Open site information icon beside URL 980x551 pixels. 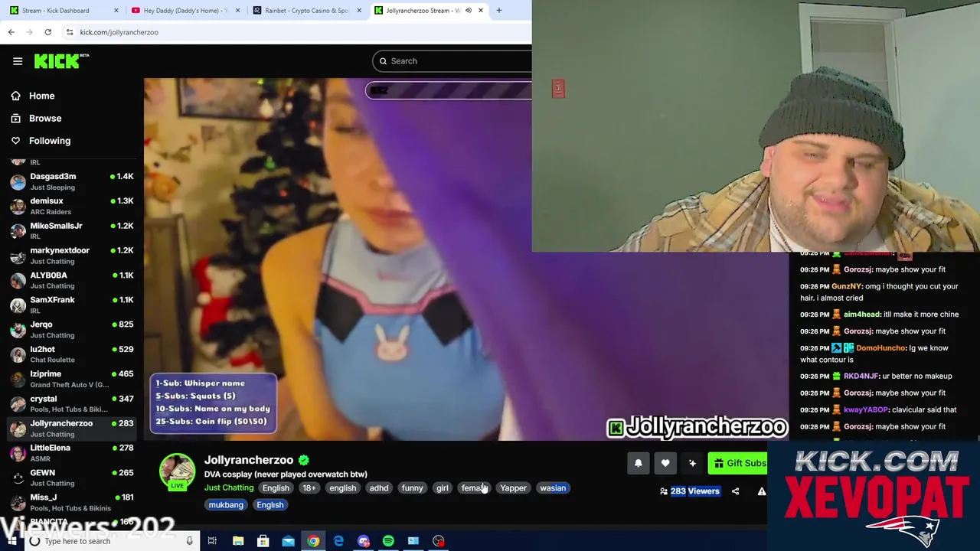click(x=70, y=32)
